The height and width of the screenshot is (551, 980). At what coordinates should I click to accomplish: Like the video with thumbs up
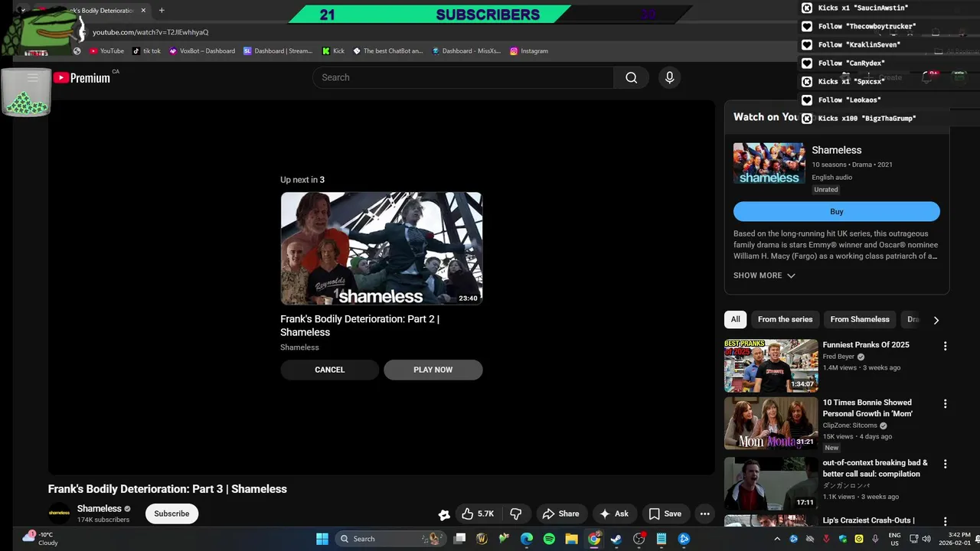(x=478, y=514)
